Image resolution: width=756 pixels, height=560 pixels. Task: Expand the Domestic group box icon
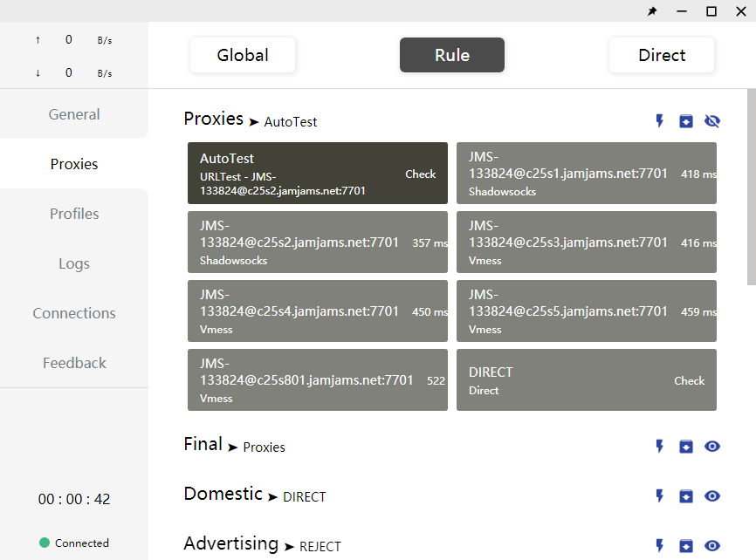tap(686, 496)
